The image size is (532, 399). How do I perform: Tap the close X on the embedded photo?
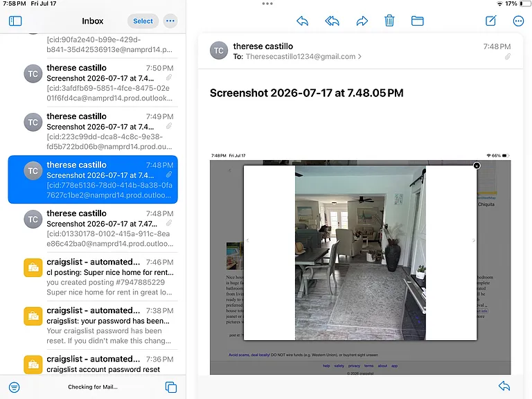click(477, 166)
